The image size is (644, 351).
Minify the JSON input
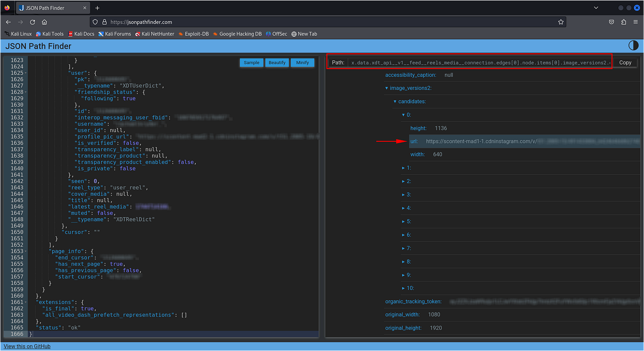point(302,63)
